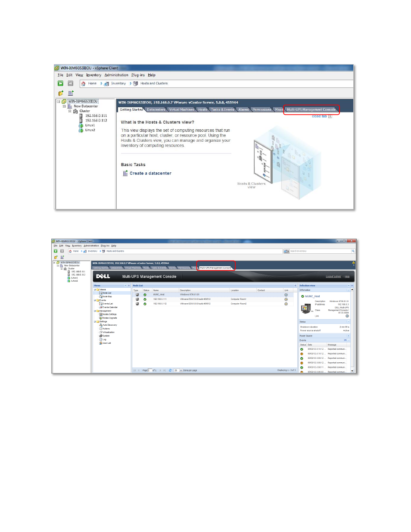This screenshot has height=532, width=411.
Task: Expand the Power Source section in Selection view
Action: (x=348, y=336)
